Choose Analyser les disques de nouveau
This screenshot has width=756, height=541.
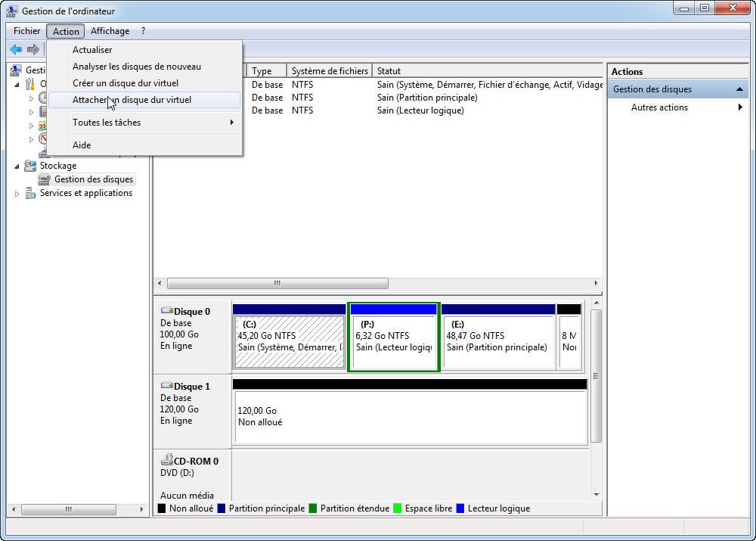(x=144, y=67)
